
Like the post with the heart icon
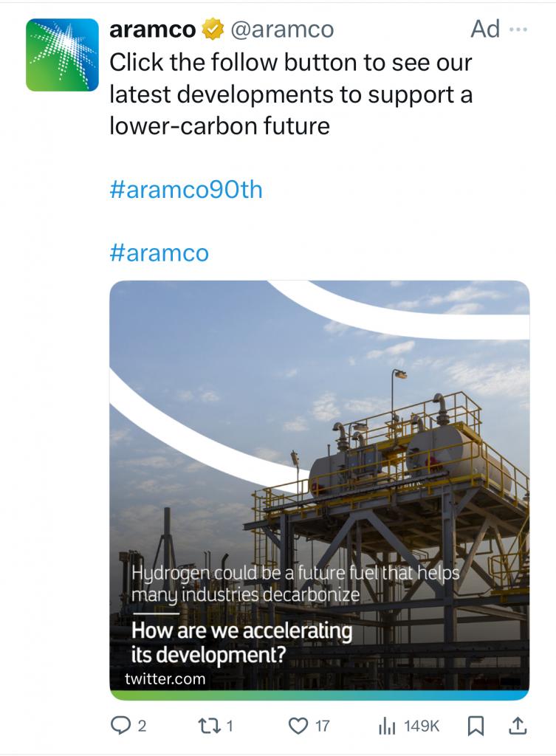pos(298,725)
